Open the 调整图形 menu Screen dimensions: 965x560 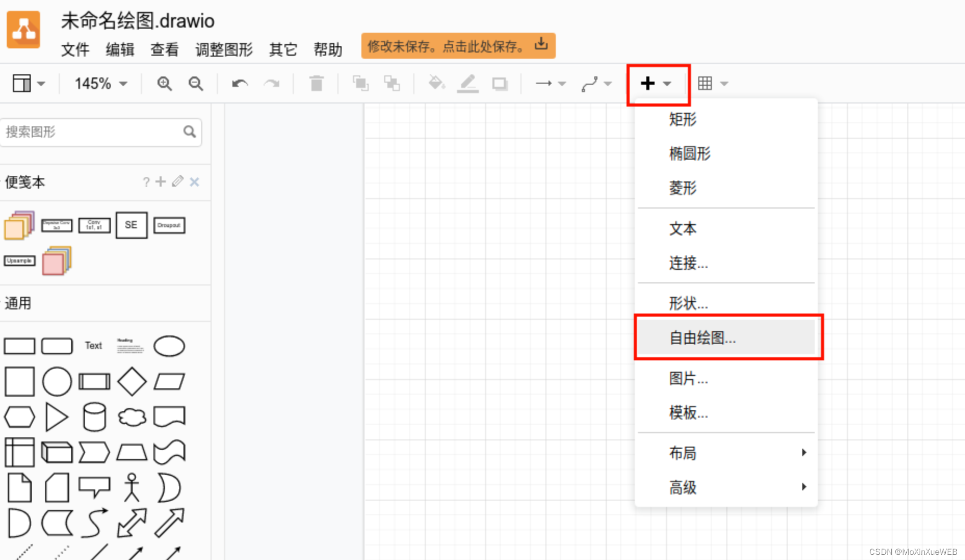[224, 50]
